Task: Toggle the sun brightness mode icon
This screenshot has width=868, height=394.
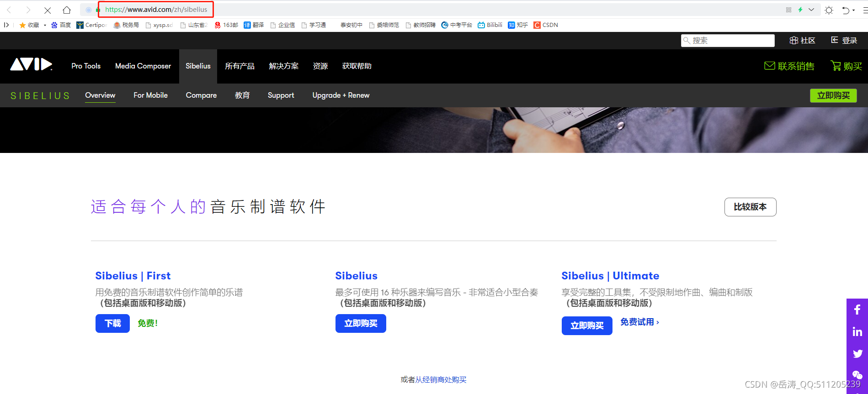Action: 829,10
